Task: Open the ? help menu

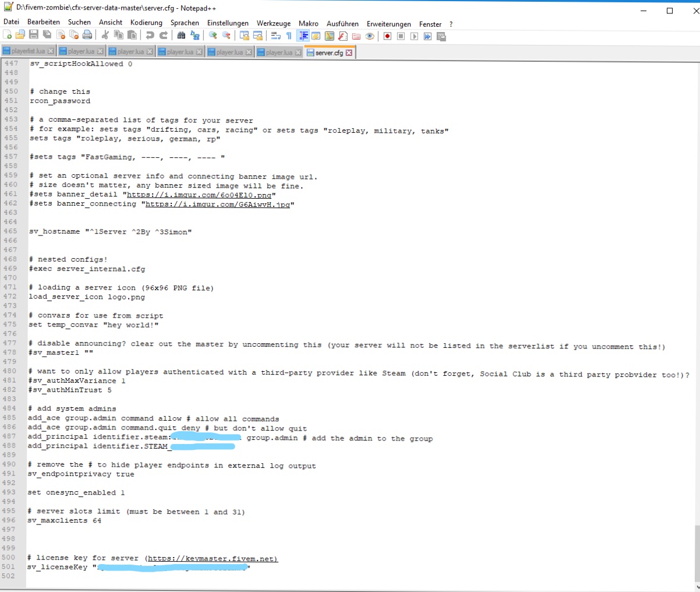Action: pyautogui.click(x=451, y=23)
